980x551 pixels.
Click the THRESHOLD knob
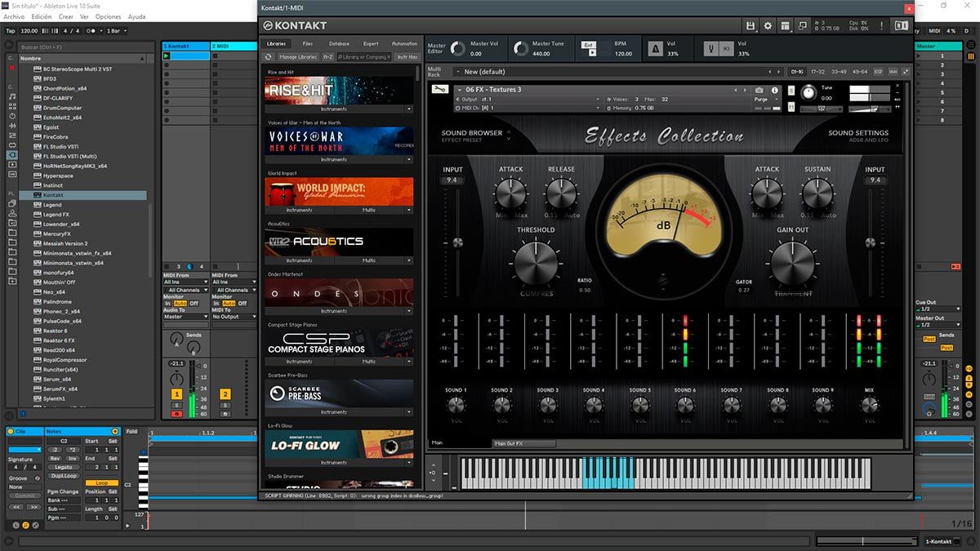(535, 263)
